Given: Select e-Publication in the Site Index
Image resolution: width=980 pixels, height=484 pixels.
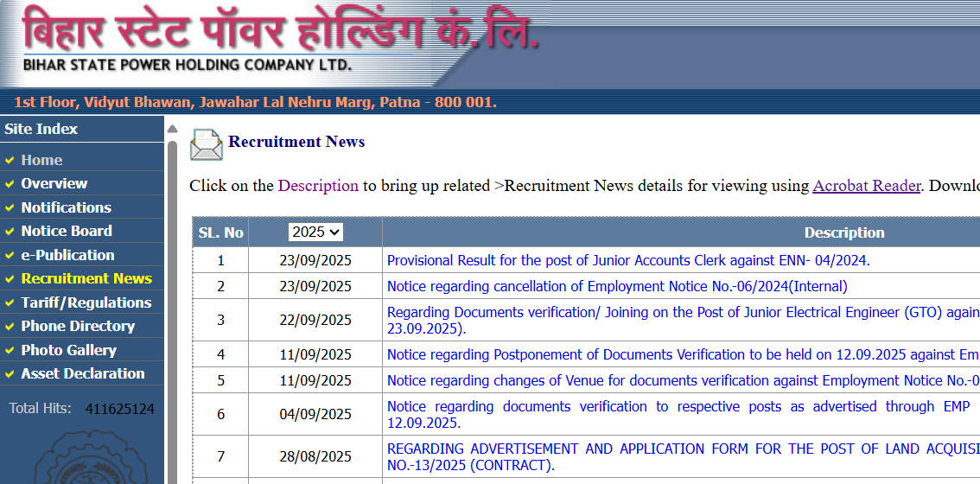Looking at the screenshot, I should (x=67, y=255).
